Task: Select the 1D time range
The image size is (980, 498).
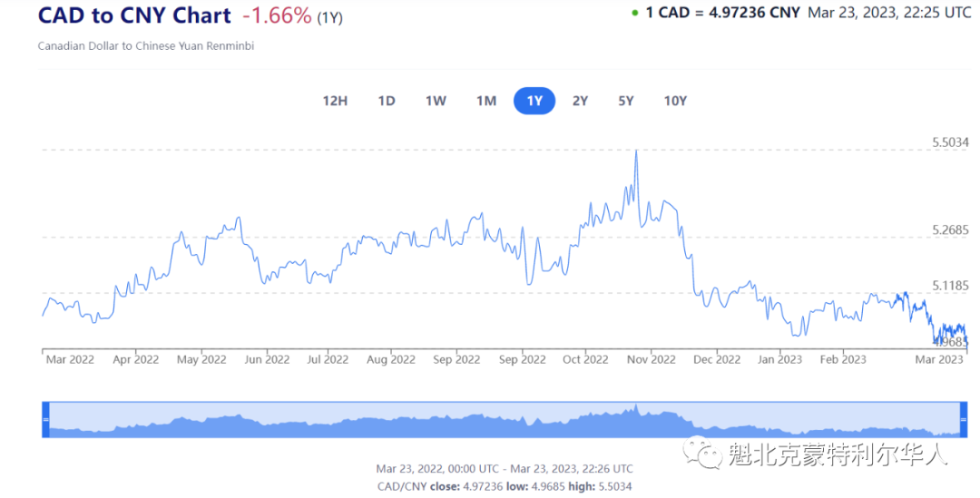Action: 387,101
